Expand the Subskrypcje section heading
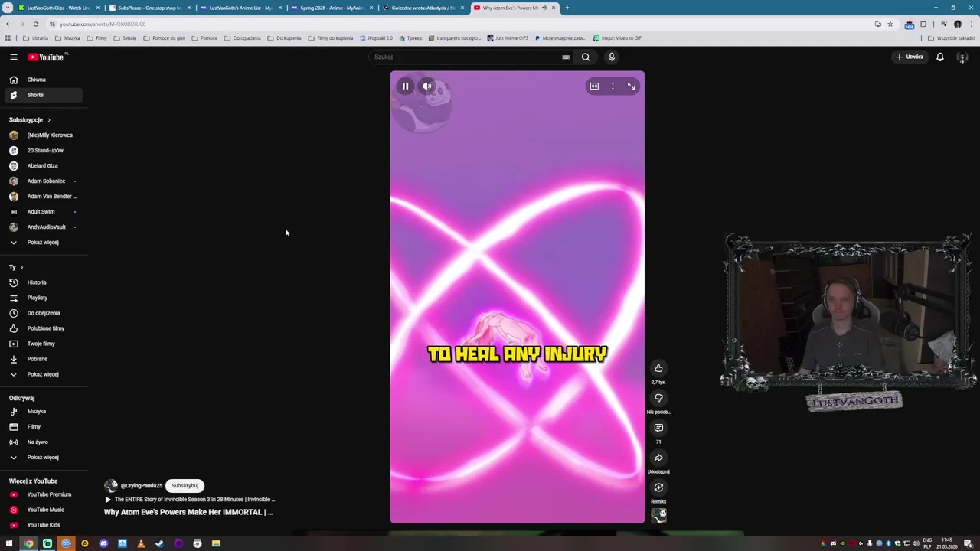 pyautogui.click(x=30, y=120)
